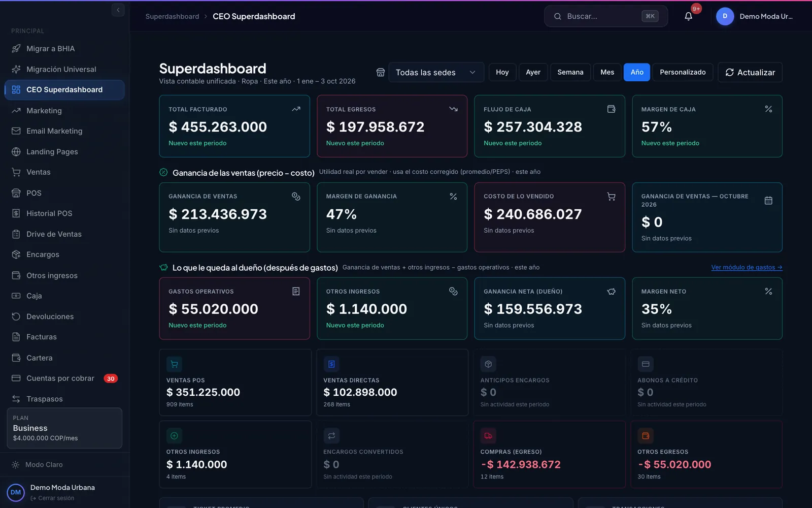
Task: Open Marketing section in sidebar
Action: [64, 111]
